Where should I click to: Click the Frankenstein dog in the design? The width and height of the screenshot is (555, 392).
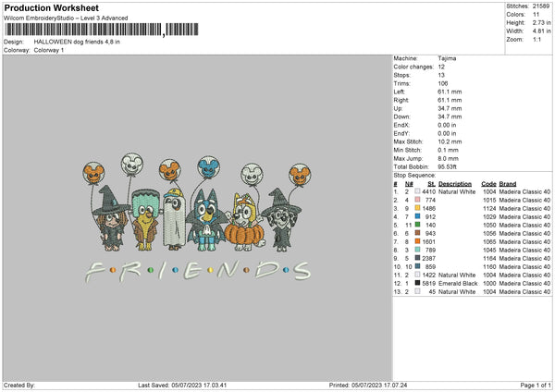(x=145, y=220)
